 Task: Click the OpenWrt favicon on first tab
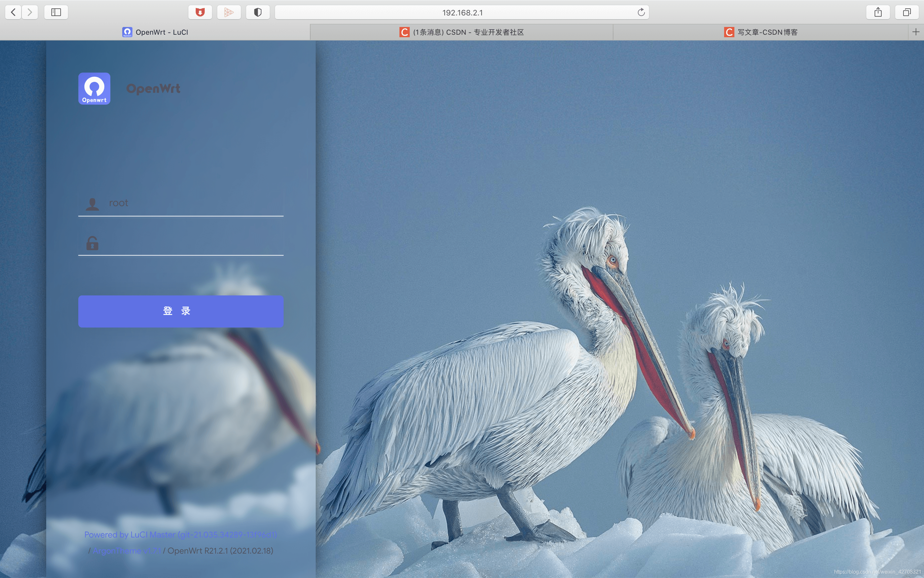127,32
